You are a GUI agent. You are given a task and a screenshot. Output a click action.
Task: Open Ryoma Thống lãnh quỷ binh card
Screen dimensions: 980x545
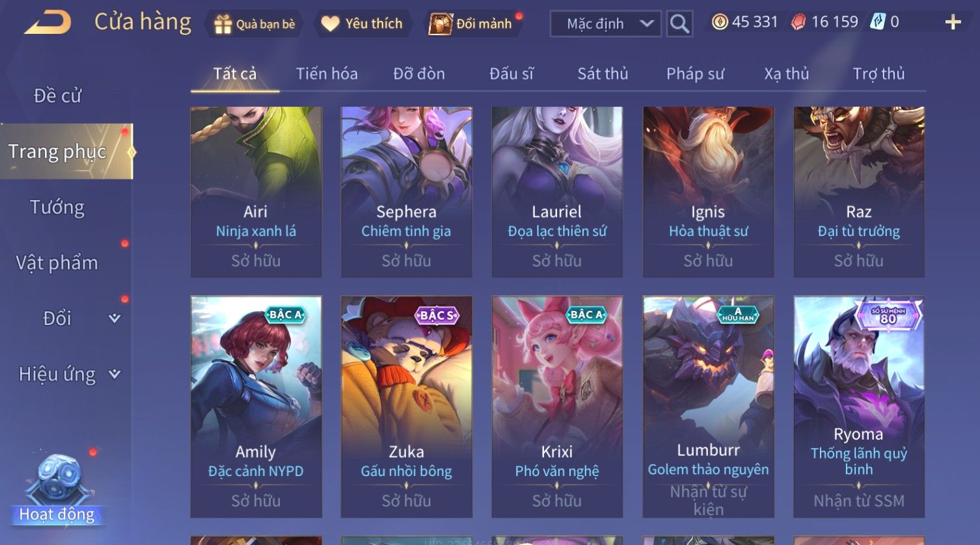click(x=859, y=406)
